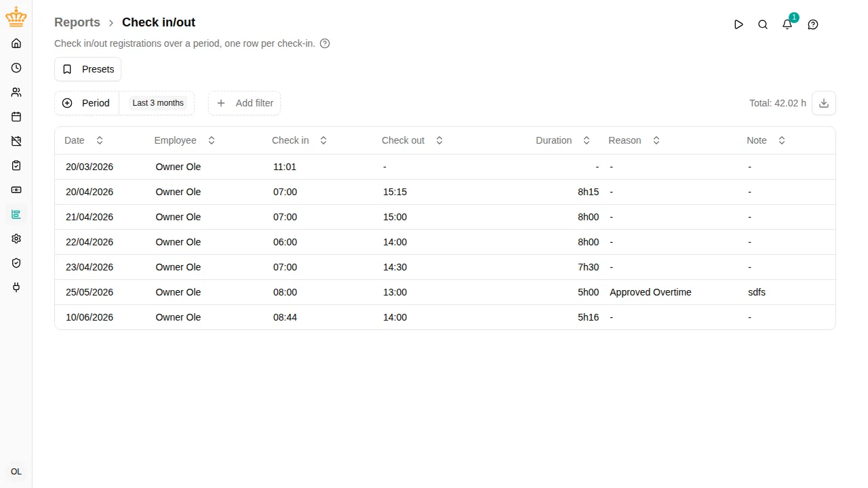Viewport: 868px width, 488px height.
Task: Open the banknote payroll sidebar icon
Action: [x=16, y=190]
